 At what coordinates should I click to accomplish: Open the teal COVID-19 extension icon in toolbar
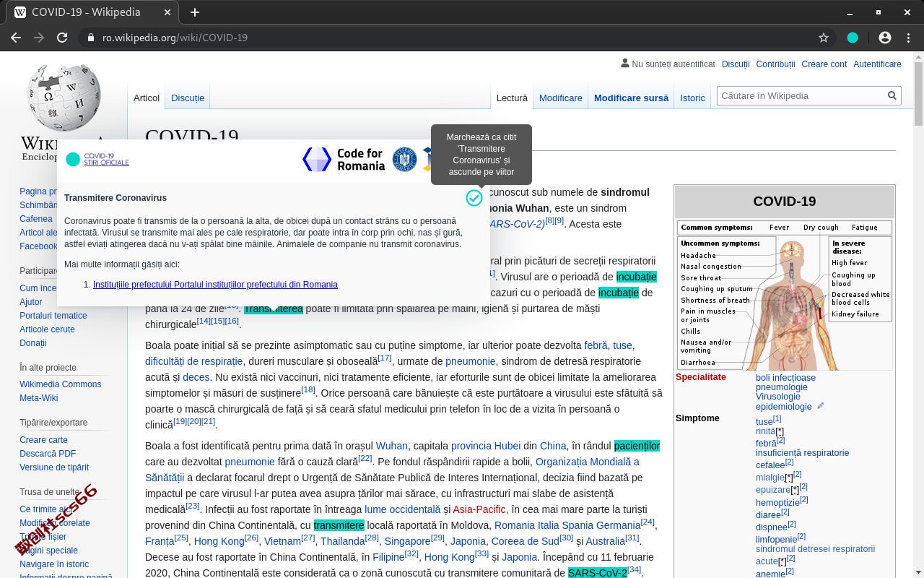coord(853,38)
